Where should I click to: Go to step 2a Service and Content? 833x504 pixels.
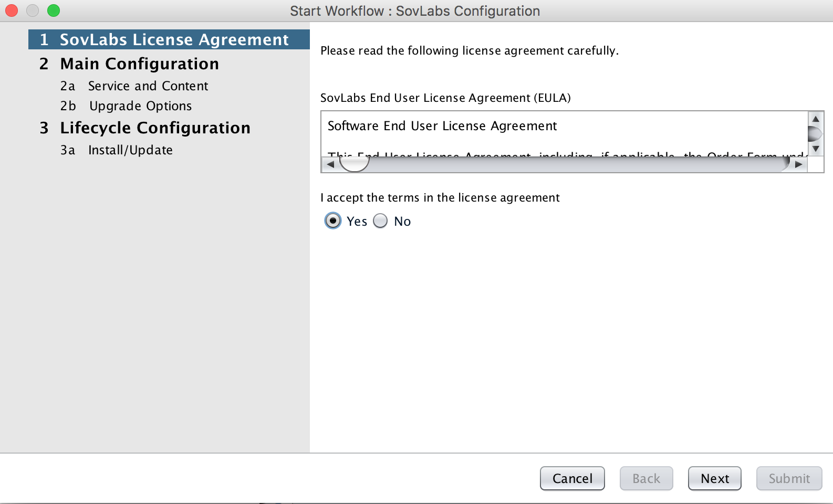coord(134,86)
